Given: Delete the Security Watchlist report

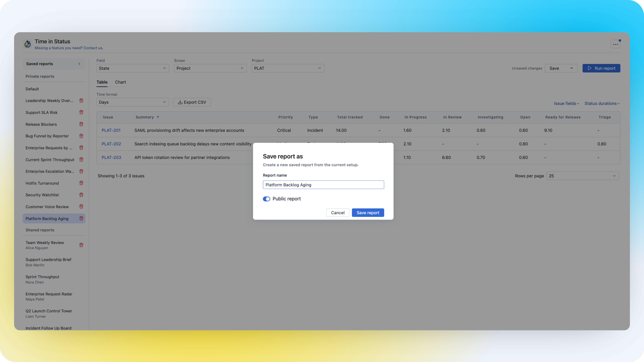Looking at the screenshot, I should [81, 195].
